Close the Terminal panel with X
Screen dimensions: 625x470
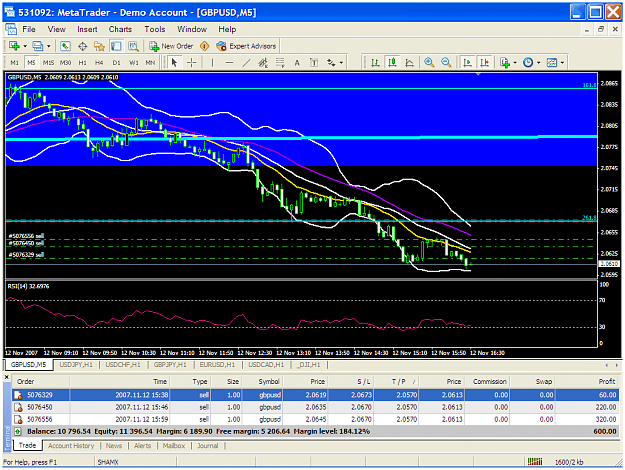[6, 377]
